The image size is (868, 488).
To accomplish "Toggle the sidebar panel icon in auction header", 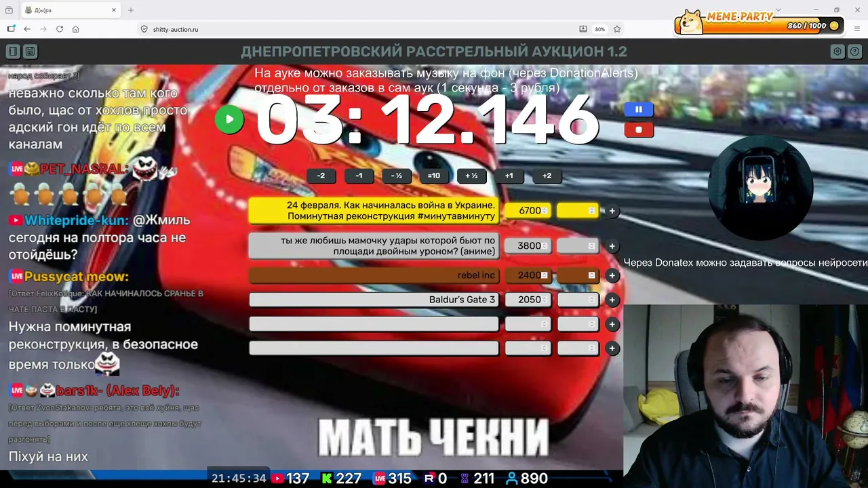I will pos(13,52).
